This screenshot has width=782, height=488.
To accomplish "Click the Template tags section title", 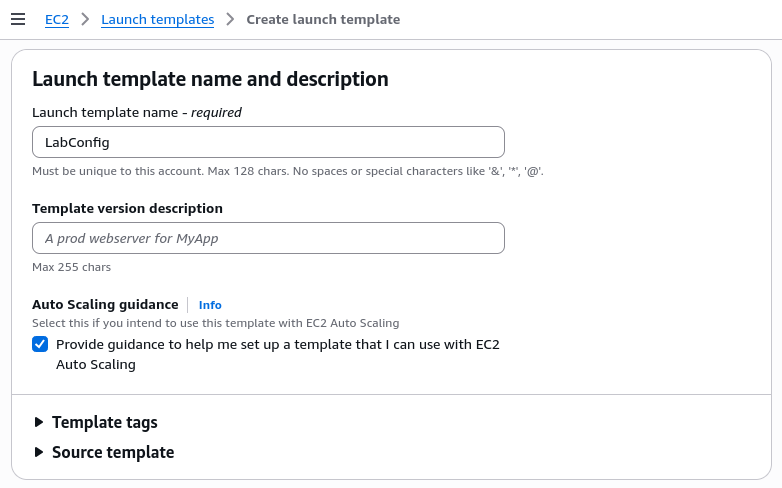I will click(x=105, y=423).
